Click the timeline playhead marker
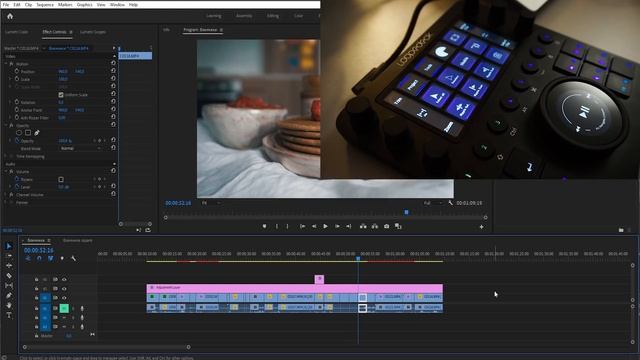The height and width of the screenshot is (360, 640). pos(358,258)
